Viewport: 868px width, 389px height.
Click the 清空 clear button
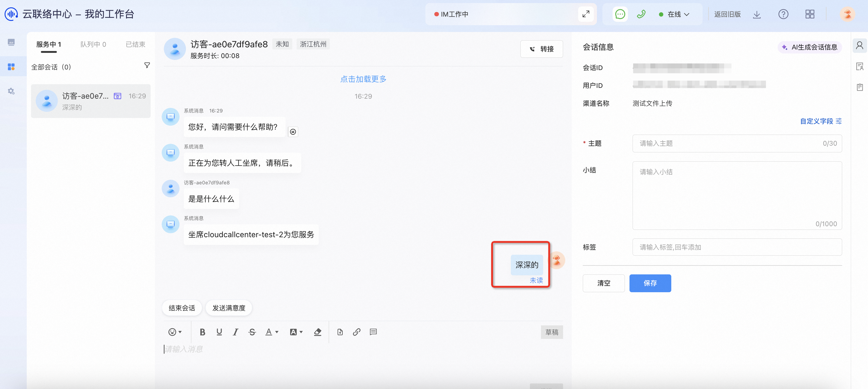point(603,283)
